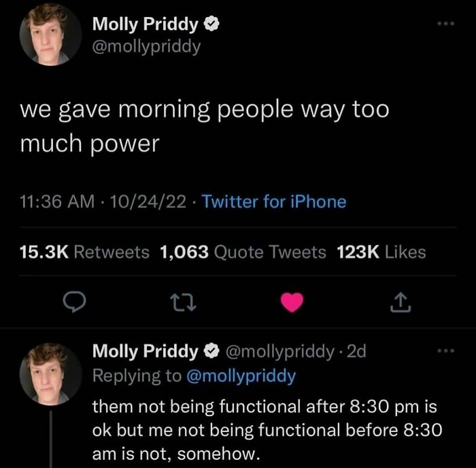Open the reply tweet's three-dot menu
Viewport: 476px width, 468px height.
(444, 352)
